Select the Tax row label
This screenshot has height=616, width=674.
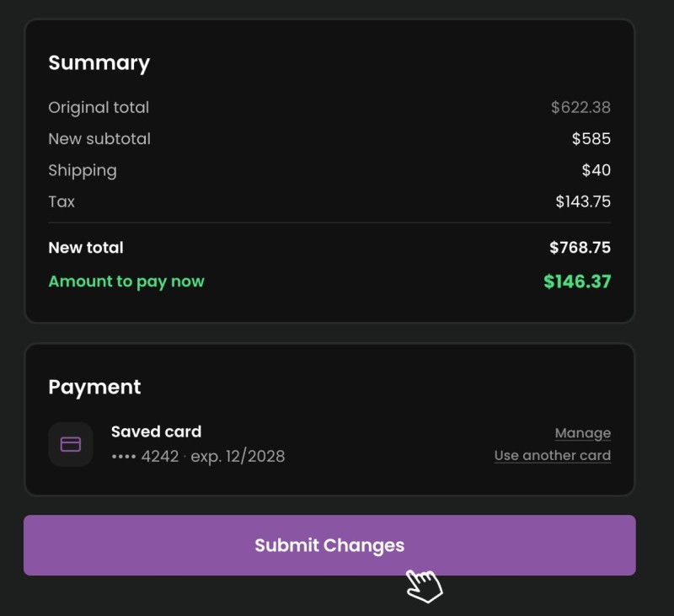pos(62,201)
